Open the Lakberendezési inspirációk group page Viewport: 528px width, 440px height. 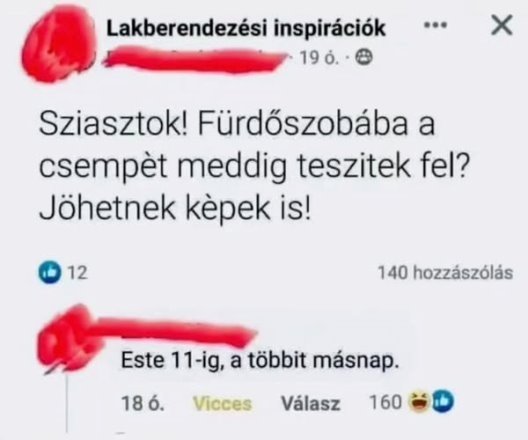coord(246,28)
